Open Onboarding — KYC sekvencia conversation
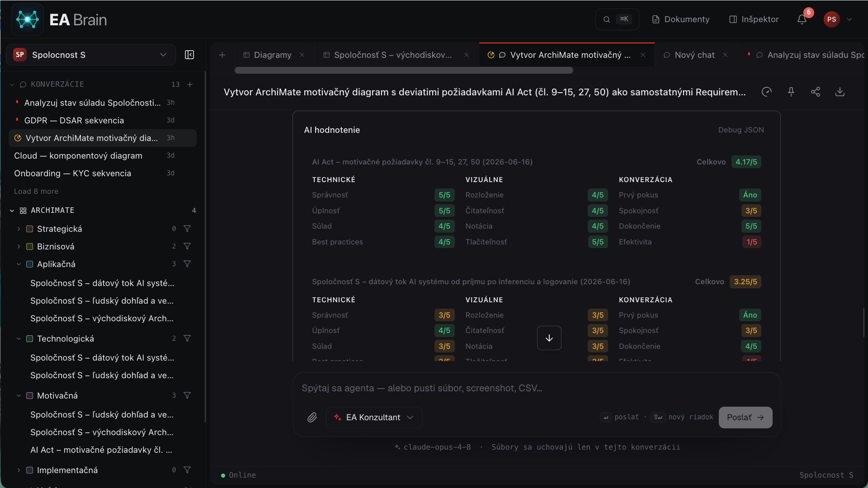Viewport: 868px width, 488px height. pyautogui.click(x=103, y=173)
